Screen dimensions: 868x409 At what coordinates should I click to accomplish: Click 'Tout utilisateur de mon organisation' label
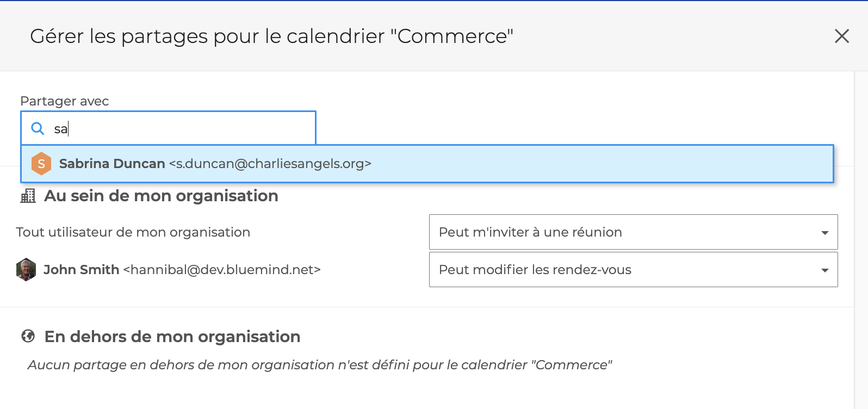click(x=133, y=232)
